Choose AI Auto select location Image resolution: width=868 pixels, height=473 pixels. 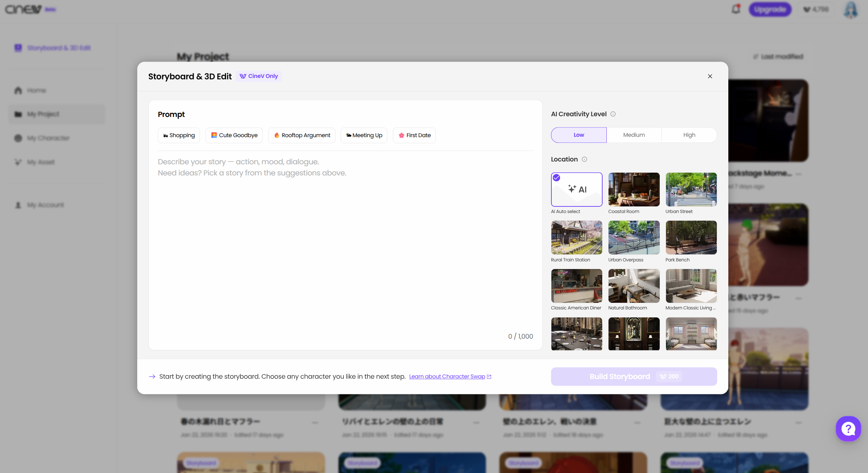[x=576, y=190]
